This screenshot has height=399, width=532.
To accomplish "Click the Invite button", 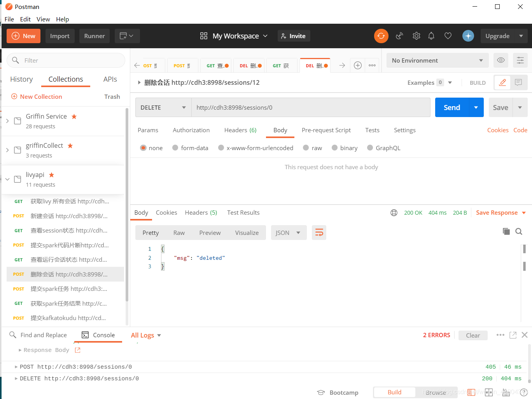I will click(294, 36).
